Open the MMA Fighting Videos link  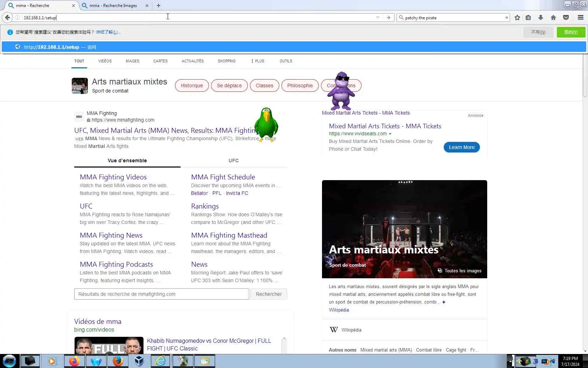click(113, 177)
